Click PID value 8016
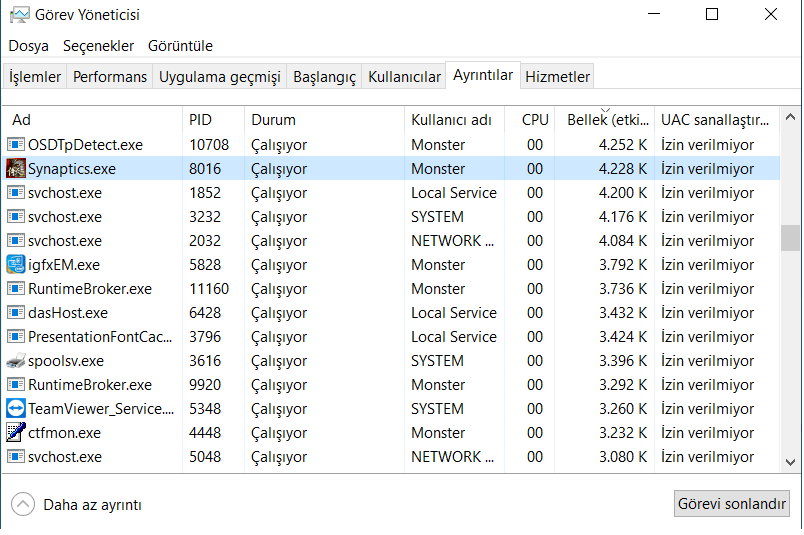This screenshot has width=804, height=535. point(205,169)
